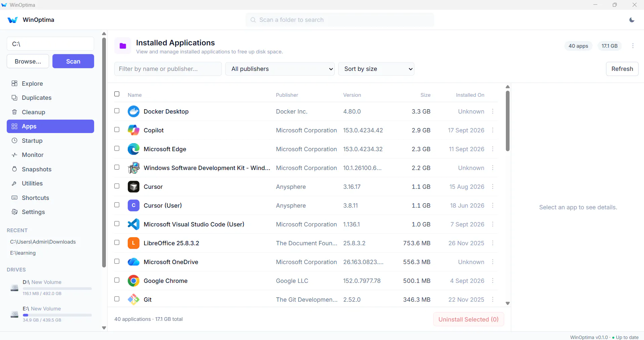Tick the Cursor 3.16.17 row checkbox
The width and height of the screenshot is (644, 340).
(x=117, y=186)
